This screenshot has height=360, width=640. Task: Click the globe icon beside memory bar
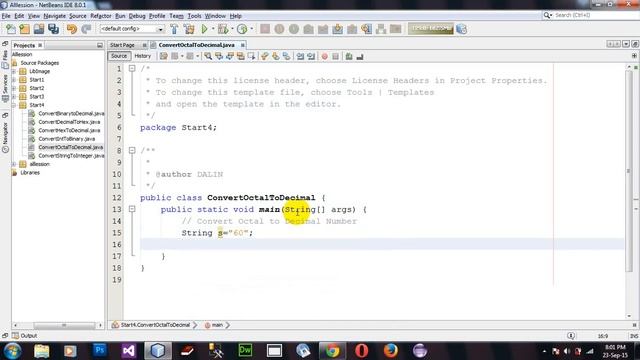click(x=462, y=29)
